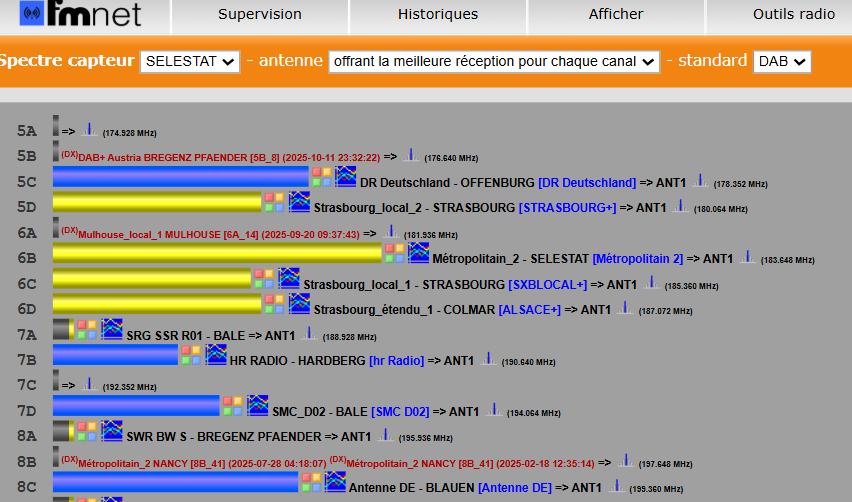
Task: Click the four-color grid icon on row 7B
Action: 191,355
